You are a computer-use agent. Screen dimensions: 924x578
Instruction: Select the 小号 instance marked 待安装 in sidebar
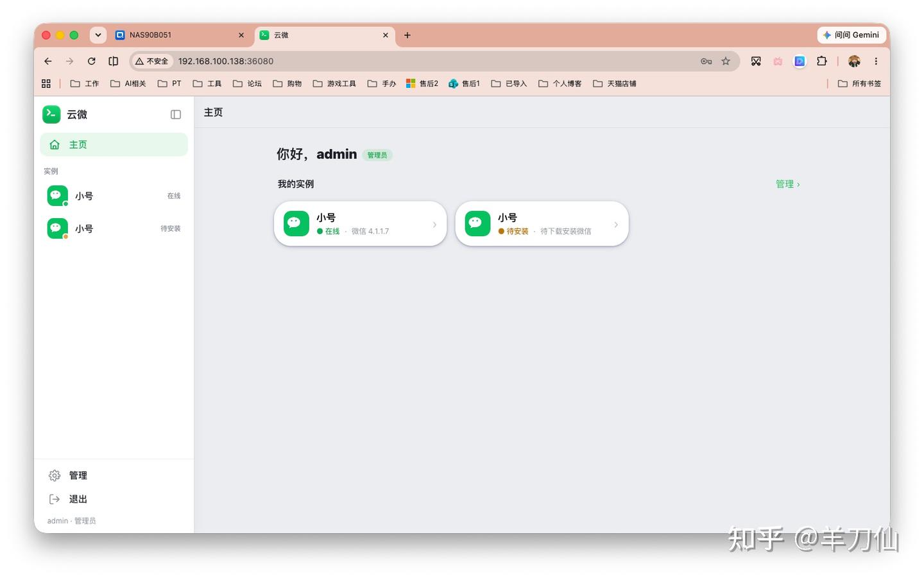pos(114,228)
